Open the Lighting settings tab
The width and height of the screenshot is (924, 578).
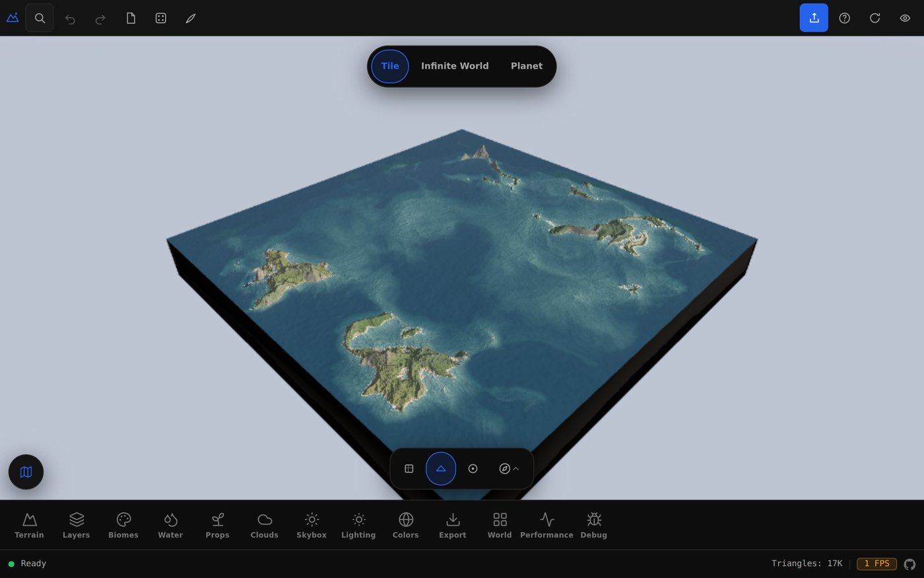(358, 525)
